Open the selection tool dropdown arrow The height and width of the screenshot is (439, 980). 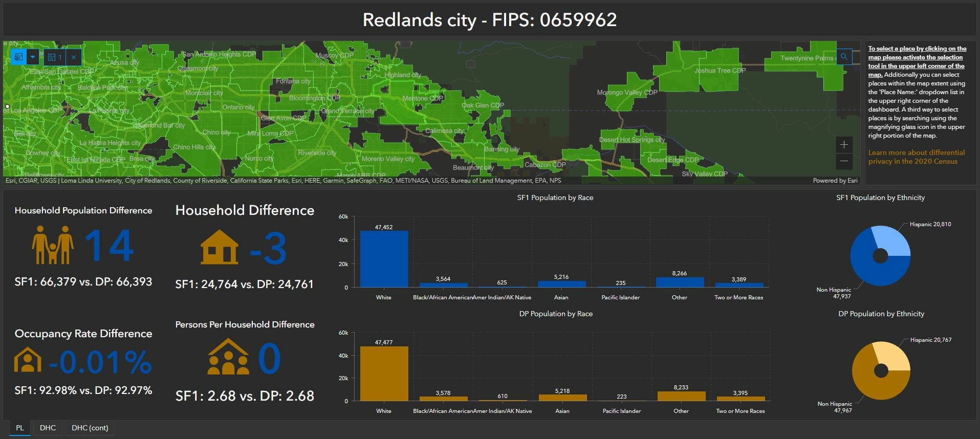pyautogui.click(x=33, y=57)
